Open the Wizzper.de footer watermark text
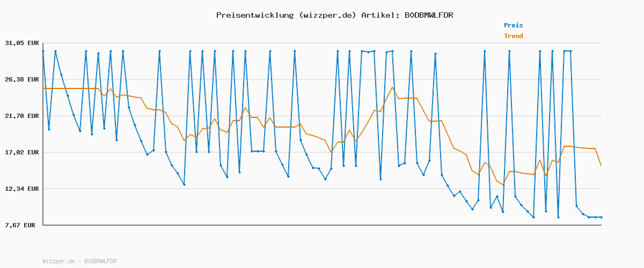Screen dimensions: 644x268 point(58,262)
